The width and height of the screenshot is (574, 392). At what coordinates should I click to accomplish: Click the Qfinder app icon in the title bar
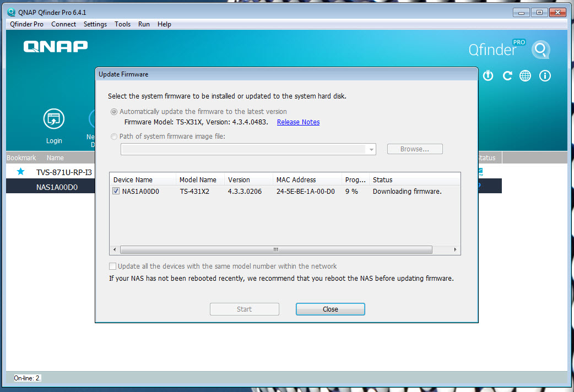point(12,12)
